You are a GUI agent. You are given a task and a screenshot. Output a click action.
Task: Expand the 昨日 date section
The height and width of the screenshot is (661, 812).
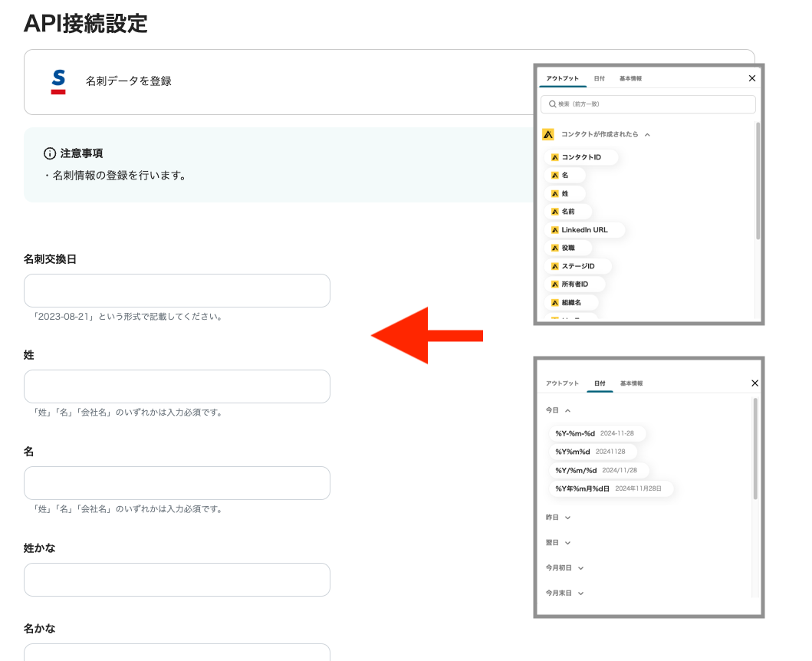click(x=567, y=518)
